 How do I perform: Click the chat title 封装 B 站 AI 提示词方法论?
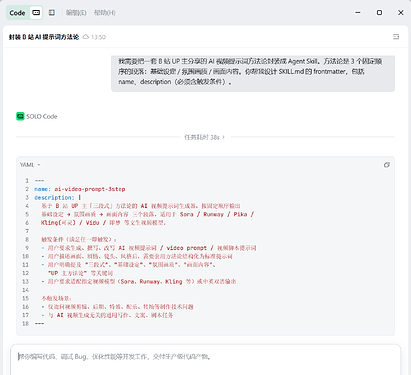pyautogui.click(x=44, y=37)
